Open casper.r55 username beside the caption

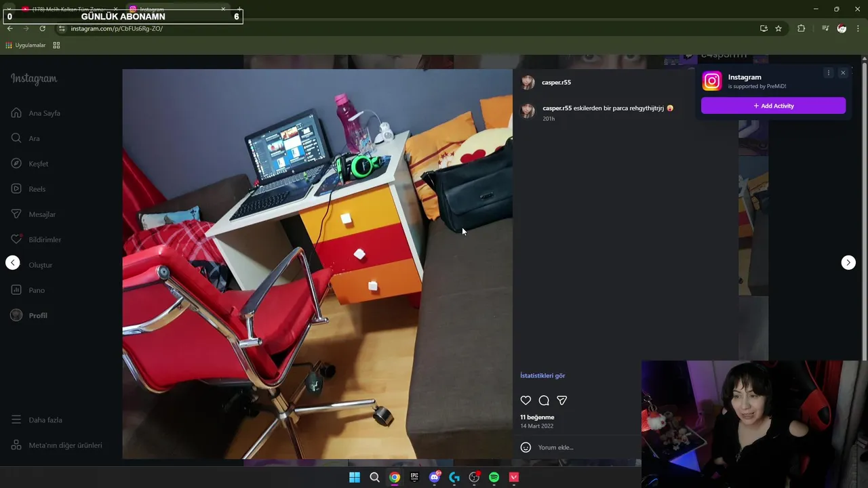[x=557, y=108]
